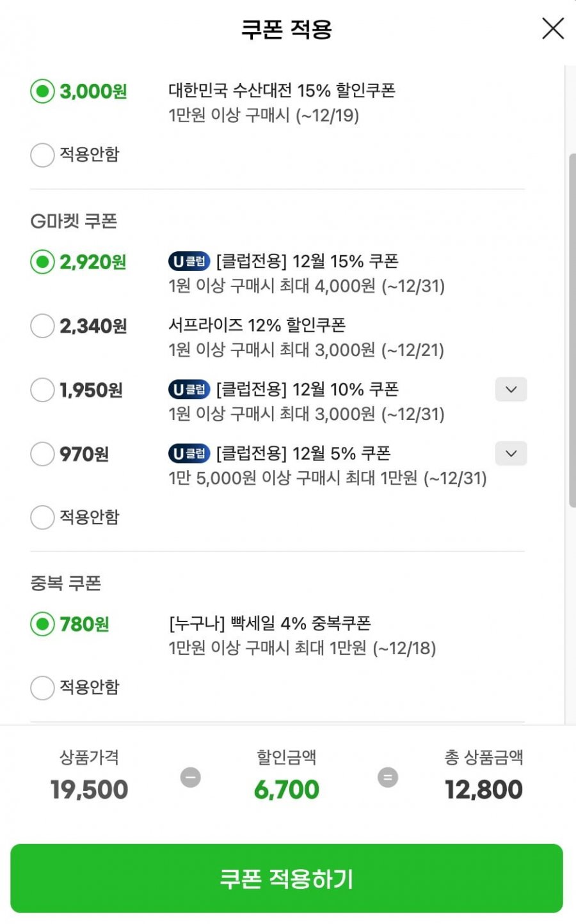Click the equals icon before 총 상품금액
This screenshot has height=924, width=576.
coord(387,778)
